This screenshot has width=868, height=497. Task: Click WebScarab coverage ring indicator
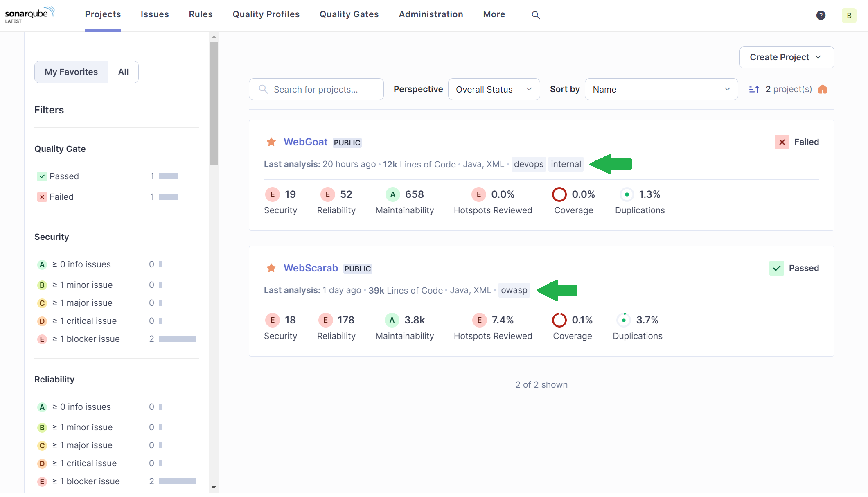[x=559, y=320]
